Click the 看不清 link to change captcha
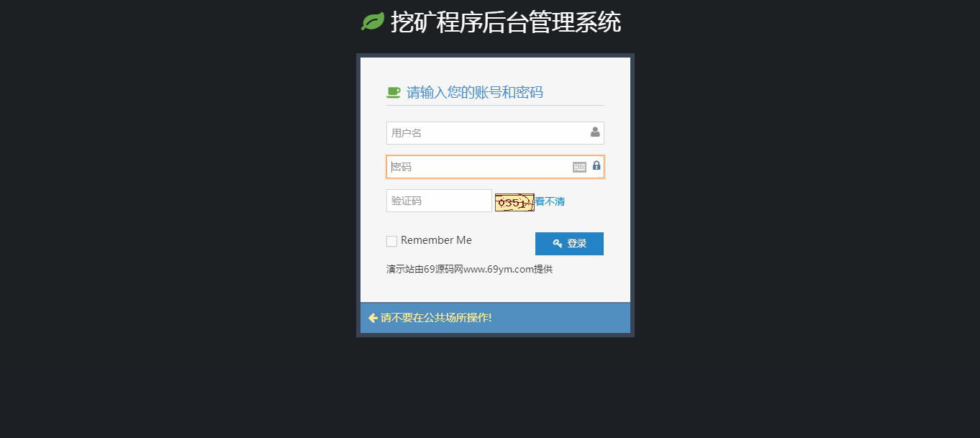Image resolution: width=980 pixels, height=438 pixels. [550, 201]
